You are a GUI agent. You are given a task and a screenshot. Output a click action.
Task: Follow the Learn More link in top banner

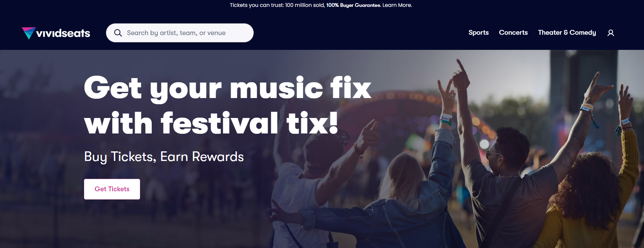click(397, 5)
